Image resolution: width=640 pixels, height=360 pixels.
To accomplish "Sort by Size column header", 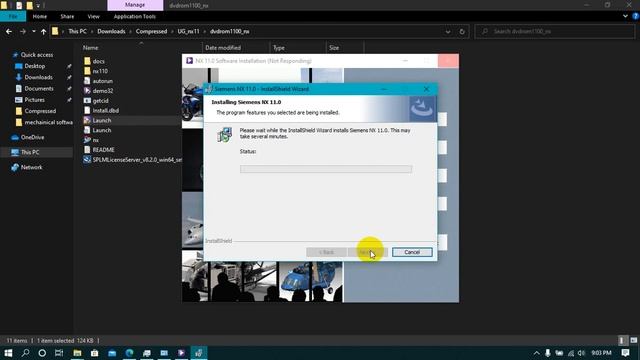I will tap(334, 48).
